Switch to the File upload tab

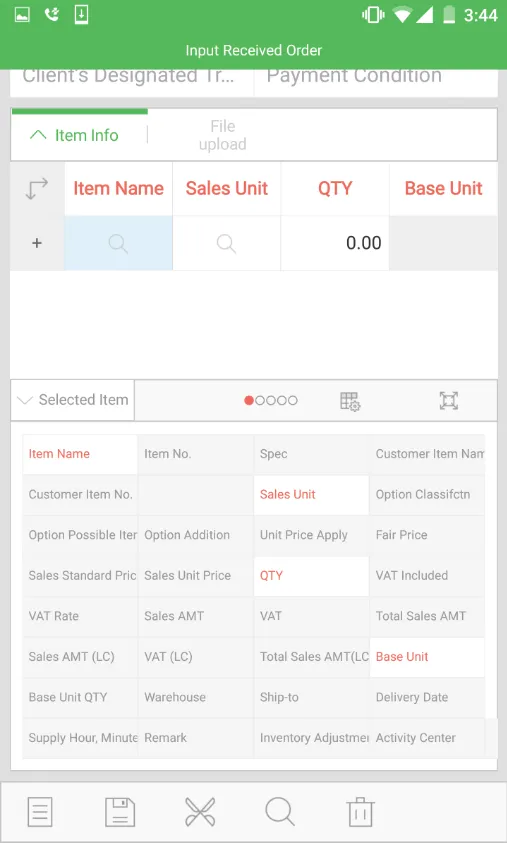click(x=223, y=135)
